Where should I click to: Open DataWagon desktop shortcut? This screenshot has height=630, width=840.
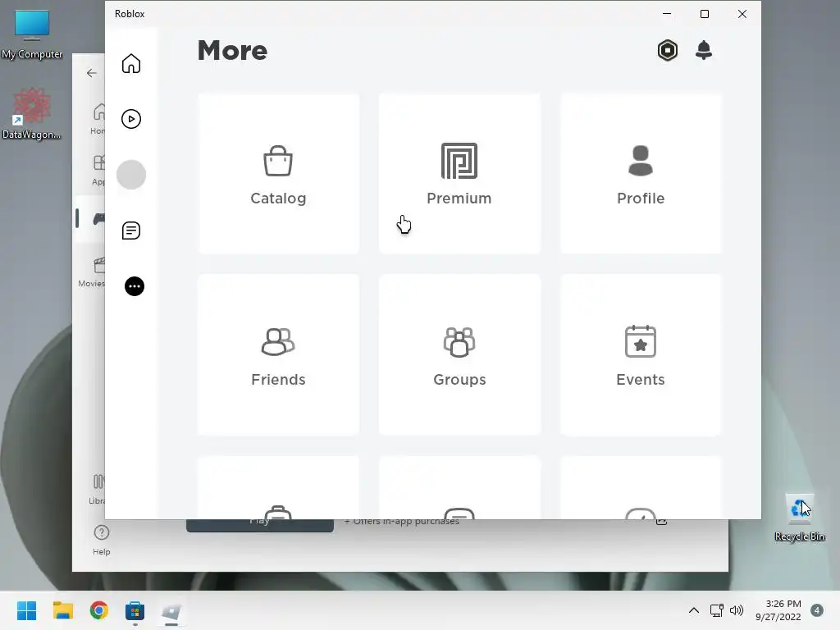[32, 113]
